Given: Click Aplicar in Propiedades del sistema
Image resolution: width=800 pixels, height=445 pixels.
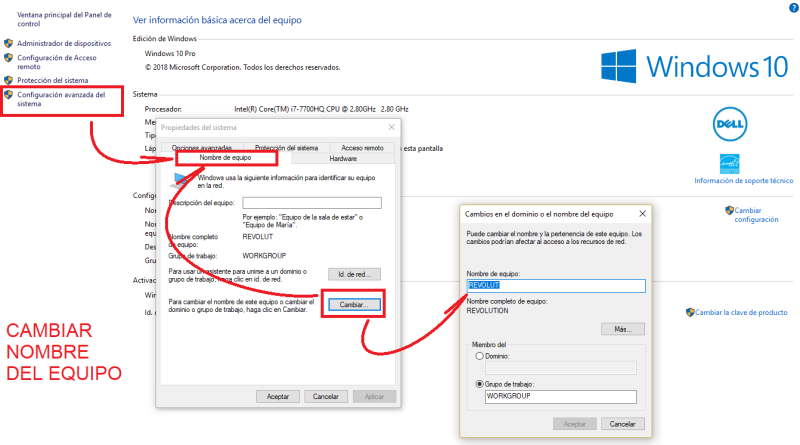Looking at the screenshot, I should click(x=374, y=397).
